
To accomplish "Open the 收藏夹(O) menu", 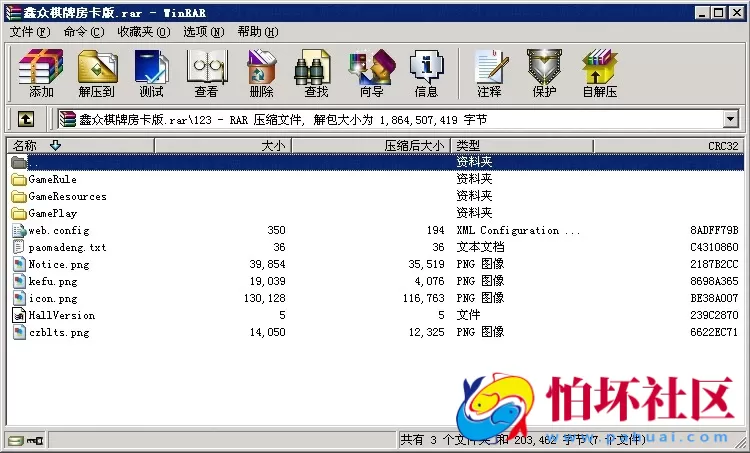I will click(x=143, y=32).
